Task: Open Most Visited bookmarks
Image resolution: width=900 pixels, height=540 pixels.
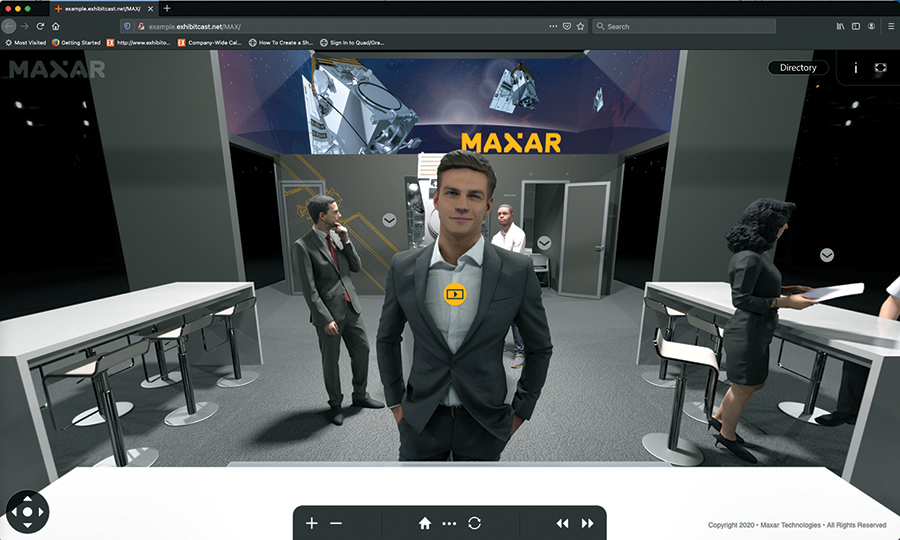Action: [x=25, y=42]
